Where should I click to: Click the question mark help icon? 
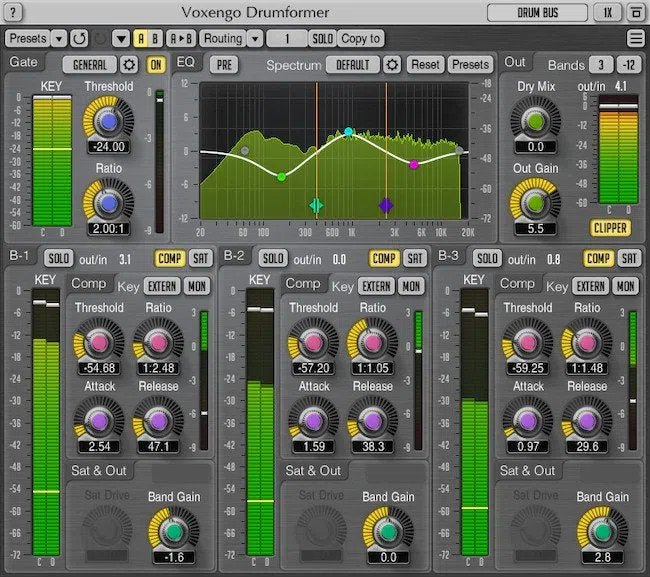pyautogui.click(x=13, y=12)
